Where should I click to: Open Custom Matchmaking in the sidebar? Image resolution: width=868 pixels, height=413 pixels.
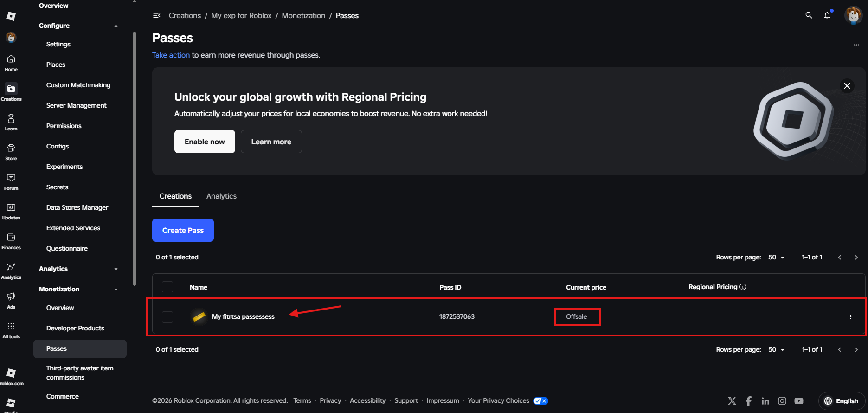tap(78, 85)
